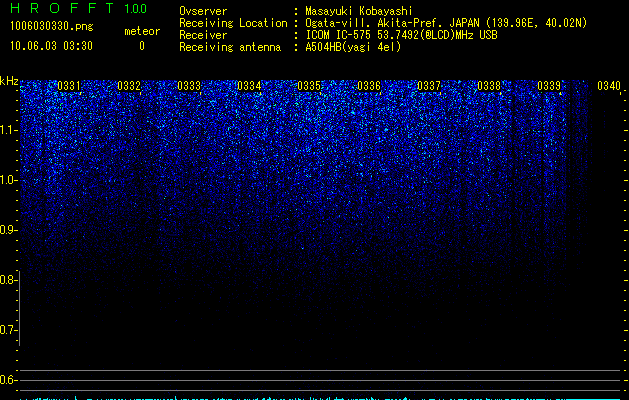Image resolution: width=629 pixels, height=400 pixels.
Task: Click the 0.9 kHz frequency axis label
Action: tap(8, 230)
